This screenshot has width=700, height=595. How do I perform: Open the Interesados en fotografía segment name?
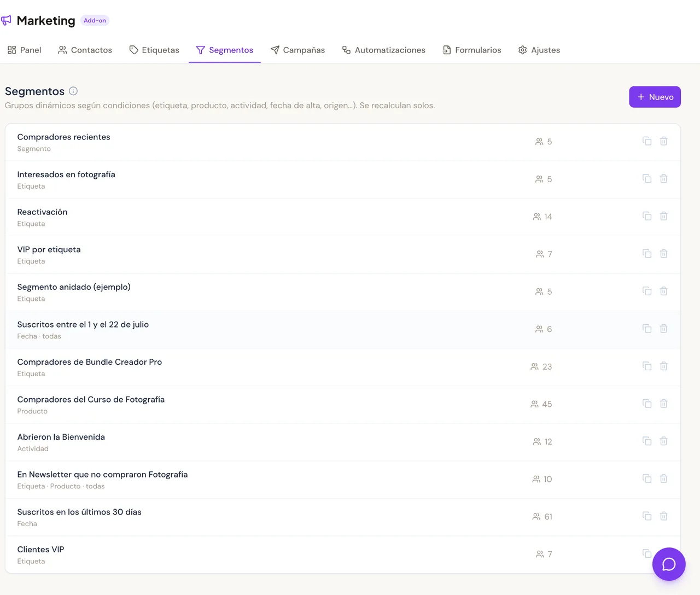tap(66, 174)
